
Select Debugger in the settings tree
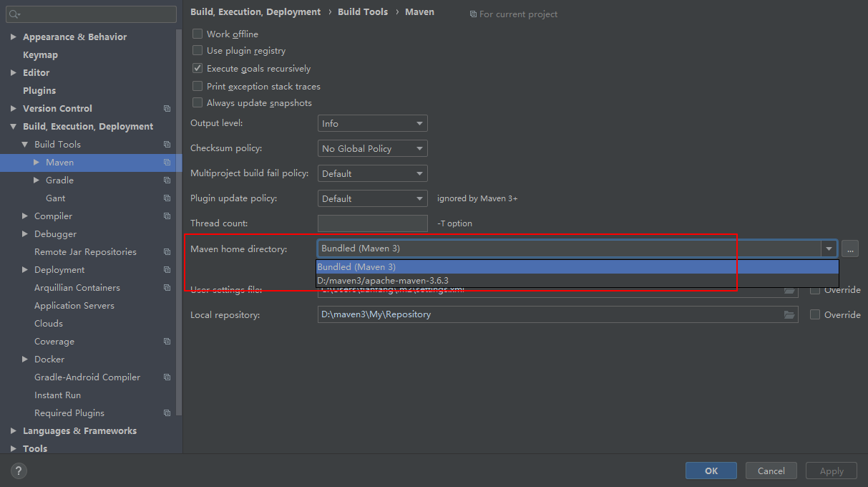coord(55,234)
